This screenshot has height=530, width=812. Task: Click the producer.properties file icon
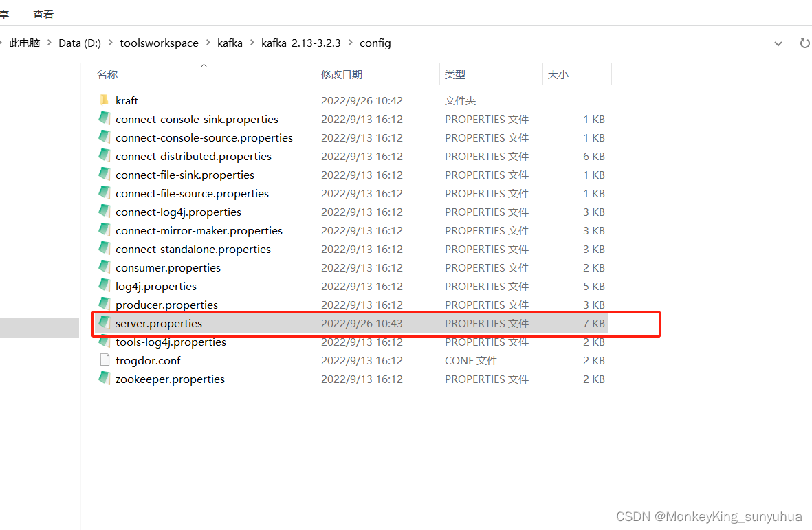[105, 305]
